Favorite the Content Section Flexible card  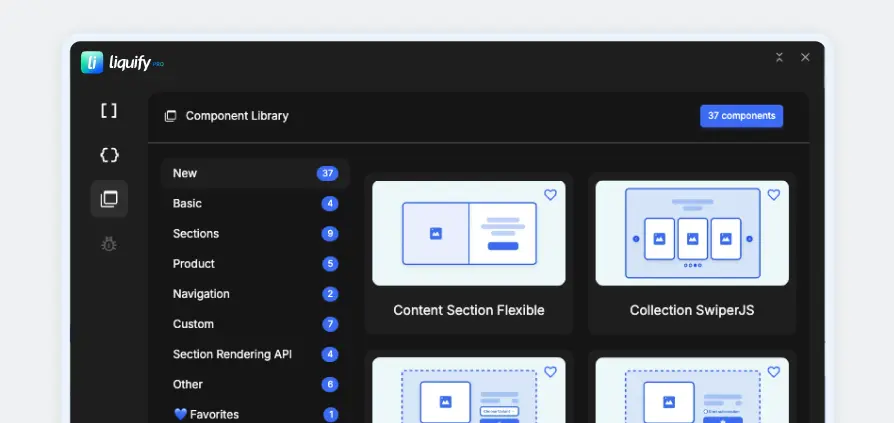coord(550,195)
